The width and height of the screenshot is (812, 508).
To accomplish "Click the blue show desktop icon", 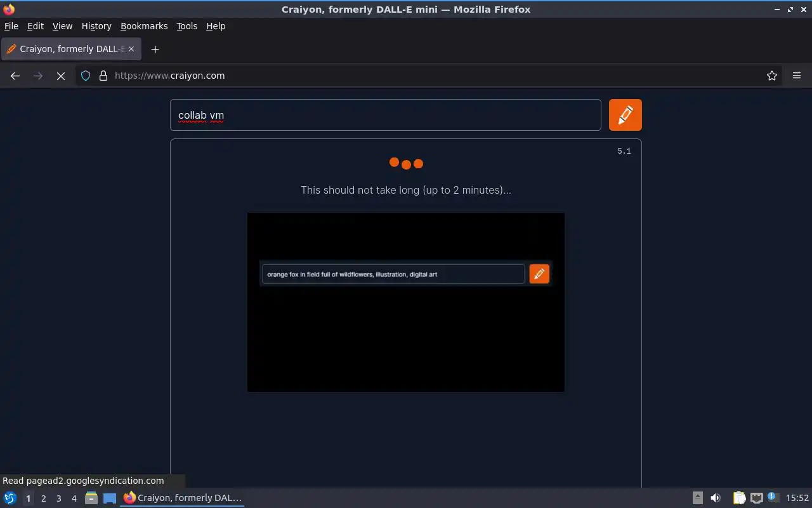I will point(110,498).
